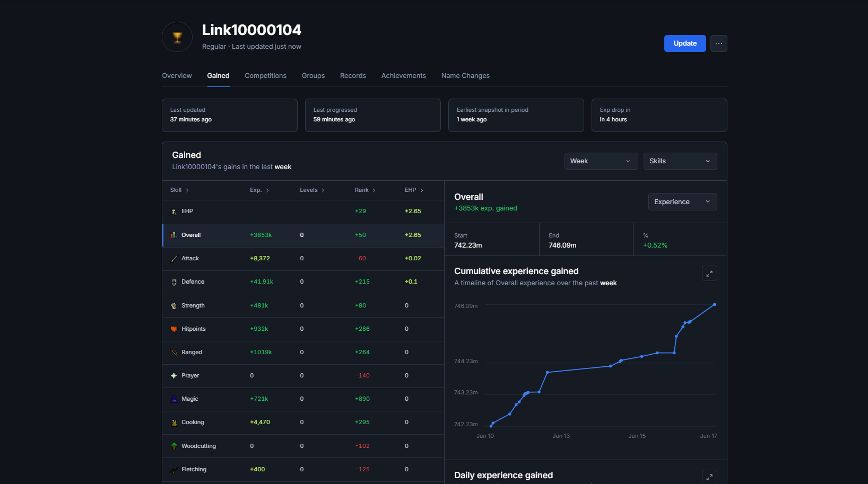Open the Week period dropdown
The width and height of the screenshot is (868, 484).
pyautogui.click(x=601, y=161)
